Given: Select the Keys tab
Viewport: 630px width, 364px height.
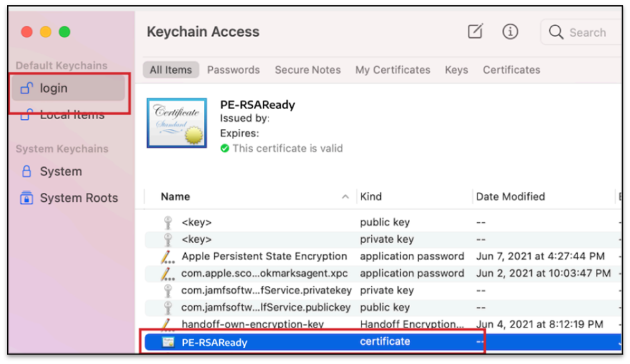Looking at the screenshot, I should pos(456,70).
